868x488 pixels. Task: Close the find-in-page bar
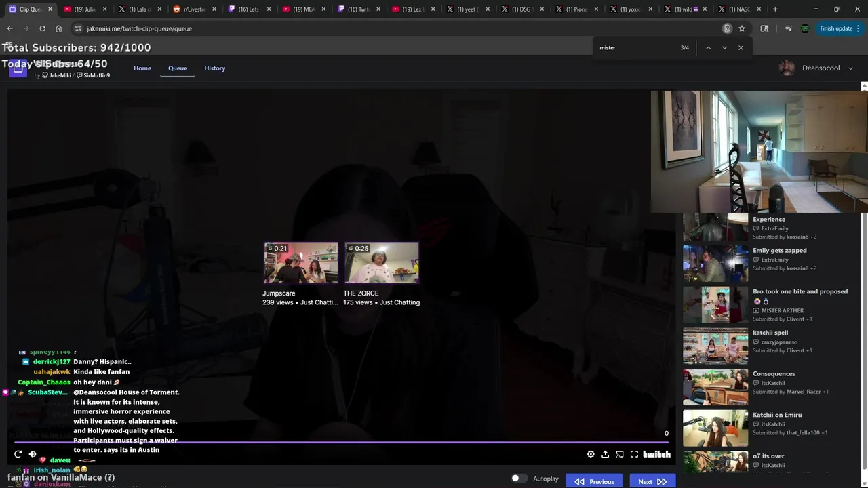click(x=741, y=48)
